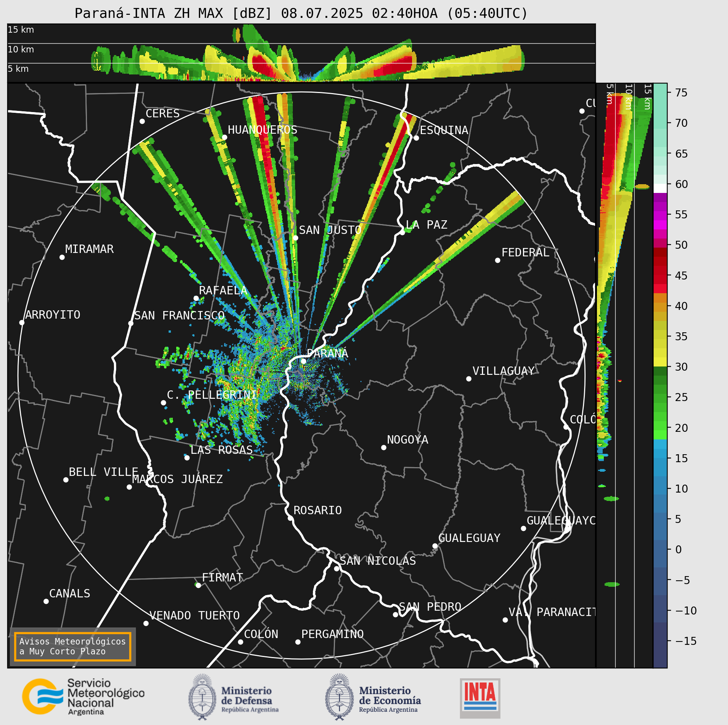Click the ROSARIO city label
Viewport: 728px width, 725px height.
[x=317, y=510]
